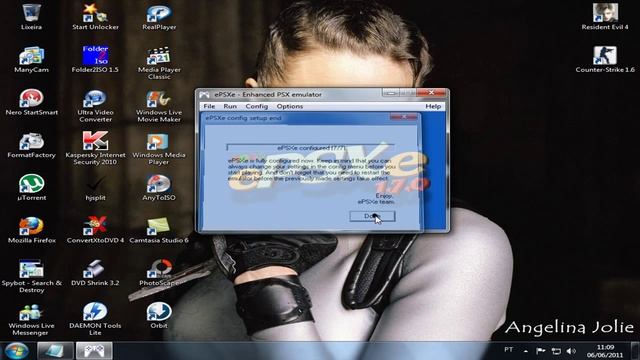Screen dimensions: 640x360
Task: Open the Lixeira recycle bin icon
Action: click(31, 16)
